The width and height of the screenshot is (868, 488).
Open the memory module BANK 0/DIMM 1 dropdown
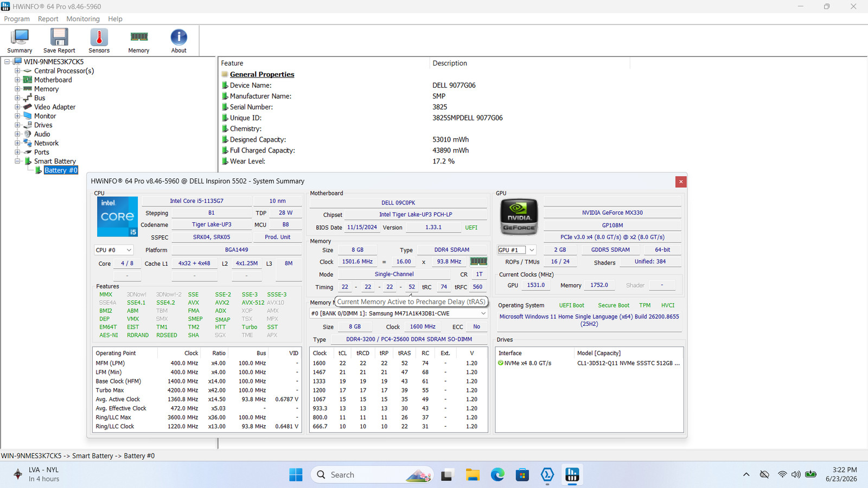coord(398,313)
